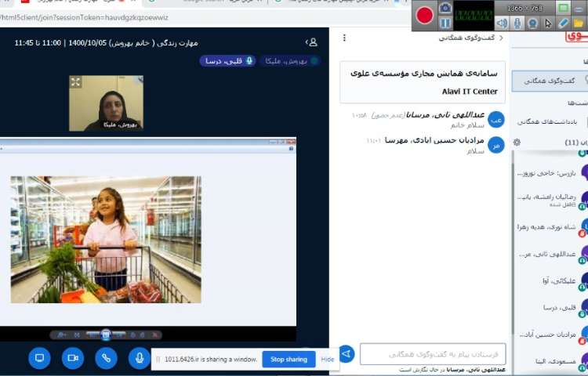Image resolution: width=588 pixels, height=376 pixels.
Task: Click the Hide link in sharing bar
Action: tap(328, 360)
